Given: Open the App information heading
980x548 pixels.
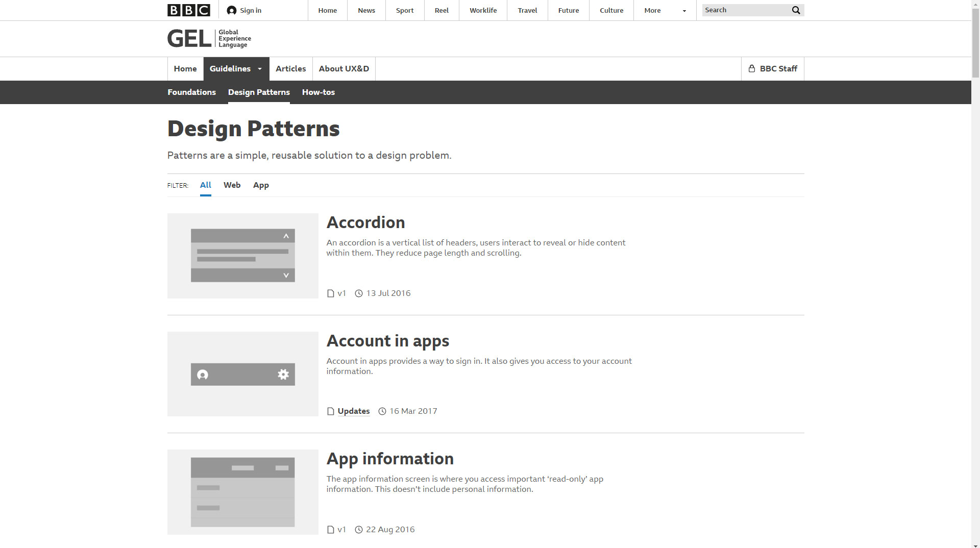Looking at the screenshot, I should (390, 459).
